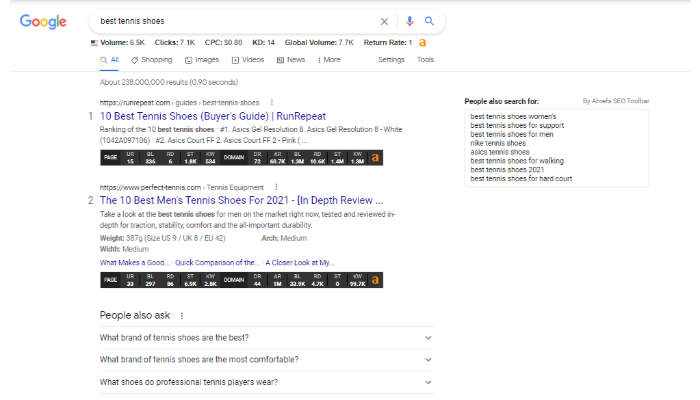Switch to the News tab

[x=291, y=60]
